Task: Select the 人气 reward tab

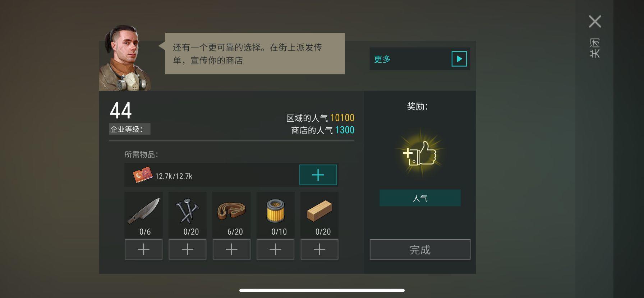Action: point(420,198)
